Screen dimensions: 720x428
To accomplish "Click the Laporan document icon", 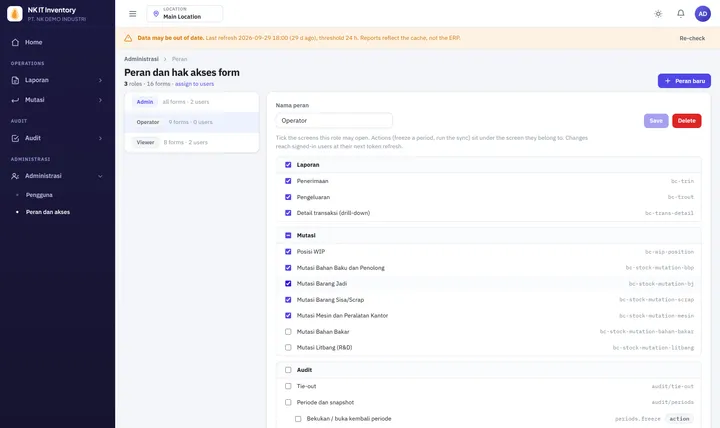I will click(x=15, y=80).
